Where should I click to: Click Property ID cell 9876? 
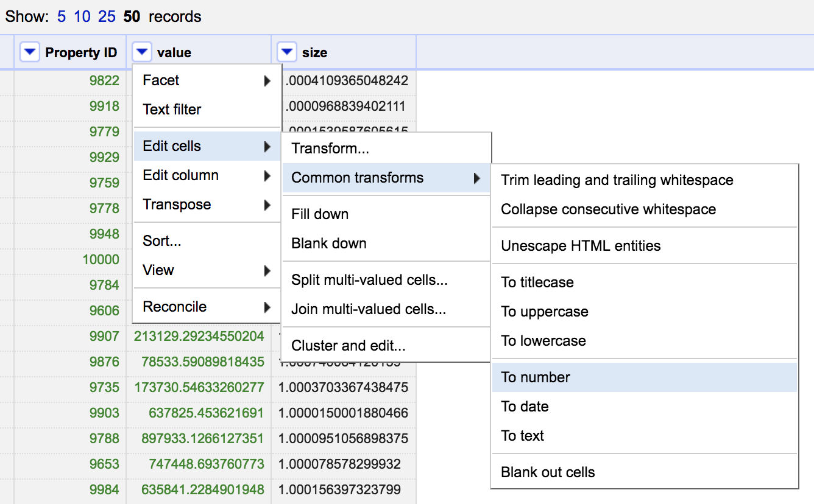click(x=104, y=362)
